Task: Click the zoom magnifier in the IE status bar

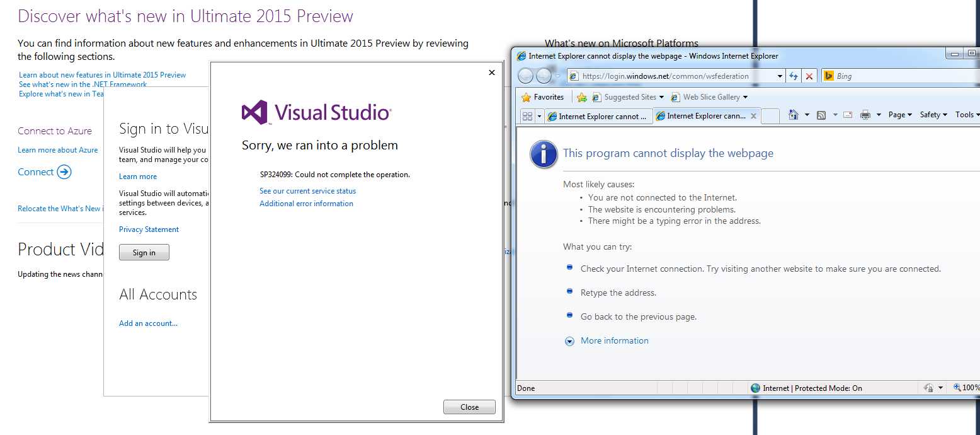Action: (957, 388)
